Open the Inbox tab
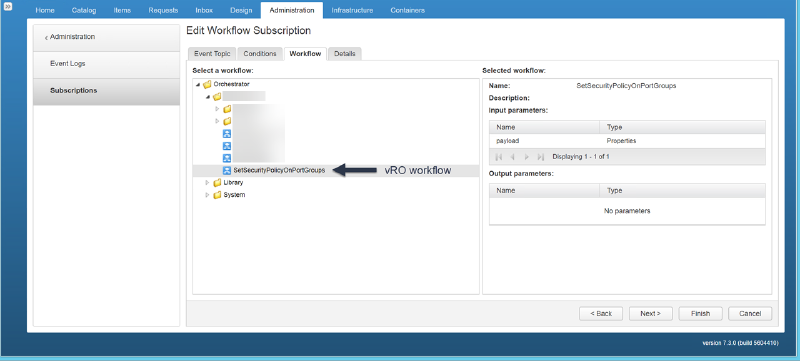 205,10
